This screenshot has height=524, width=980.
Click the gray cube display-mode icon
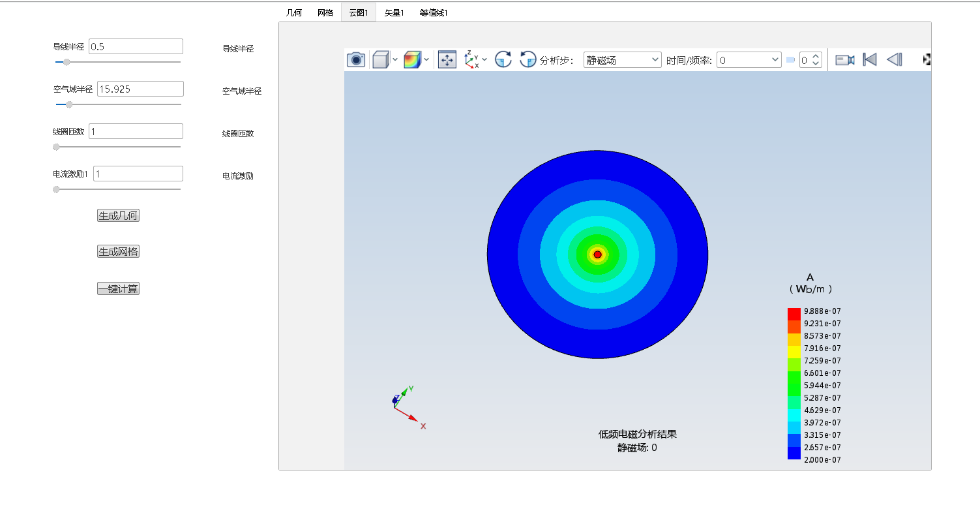tap(380, 60)
